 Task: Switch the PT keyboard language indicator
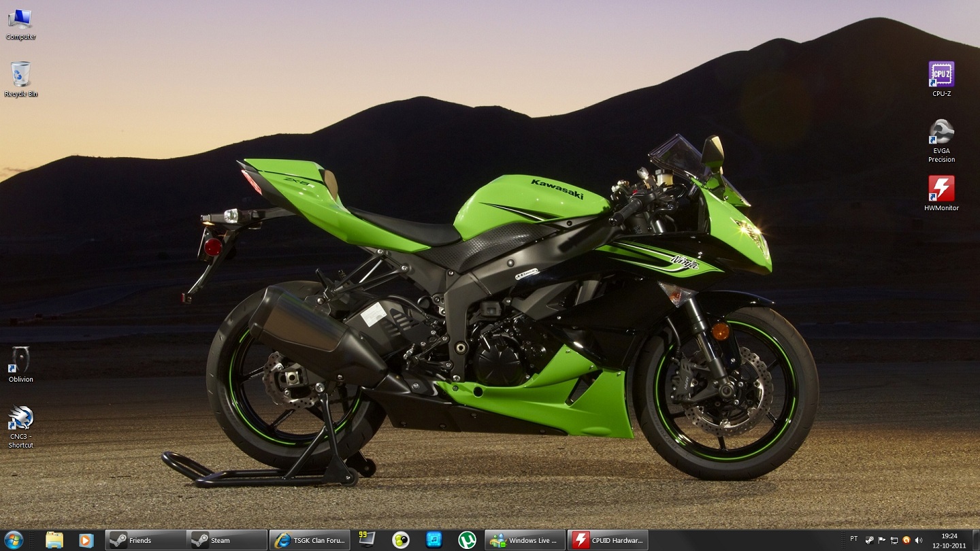tap(853, 539)
